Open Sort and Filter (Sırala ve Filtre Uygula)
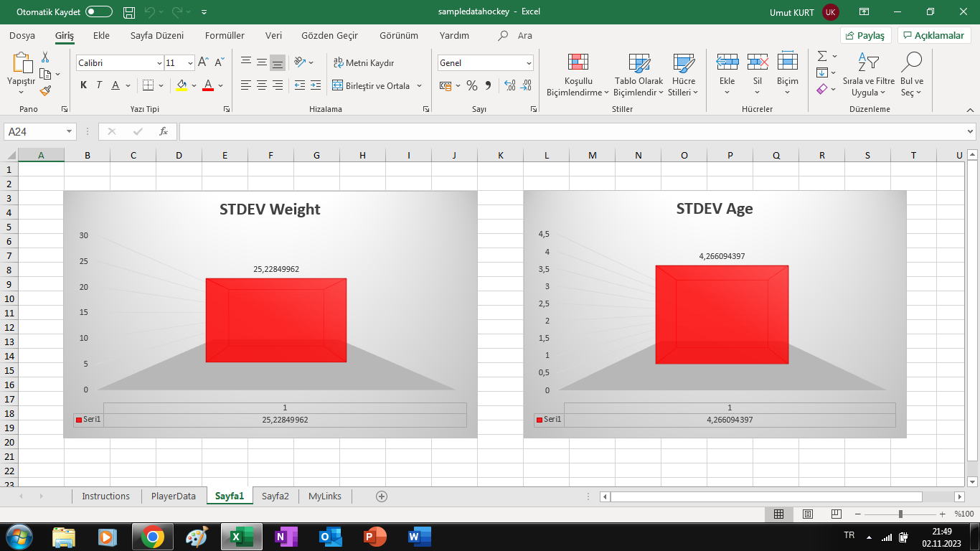980x551 pixels. [868, 75]
